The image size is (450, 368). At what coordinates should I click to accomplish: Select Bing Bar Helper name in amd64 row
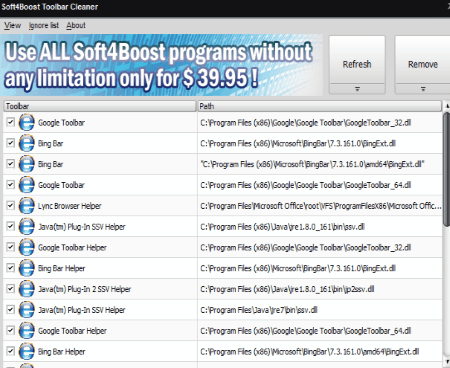(61, 352)
